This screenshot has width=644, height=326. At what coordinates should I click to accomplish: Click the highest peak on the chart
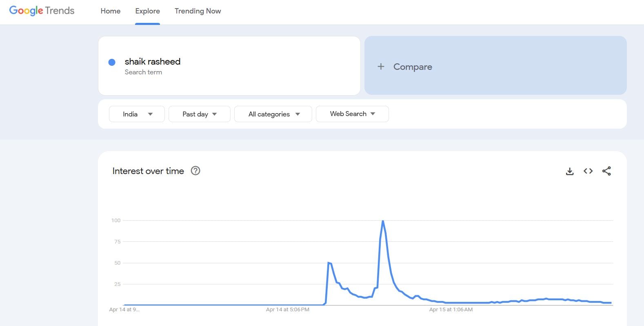[383, 221]
